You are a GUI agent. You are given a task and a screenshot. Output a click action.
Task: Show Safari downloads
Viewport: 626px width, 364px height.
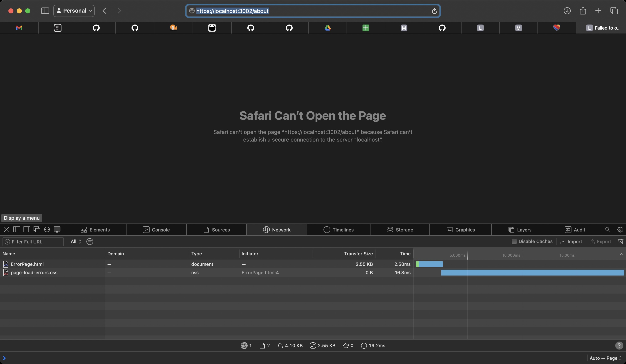tap(567, 11)
